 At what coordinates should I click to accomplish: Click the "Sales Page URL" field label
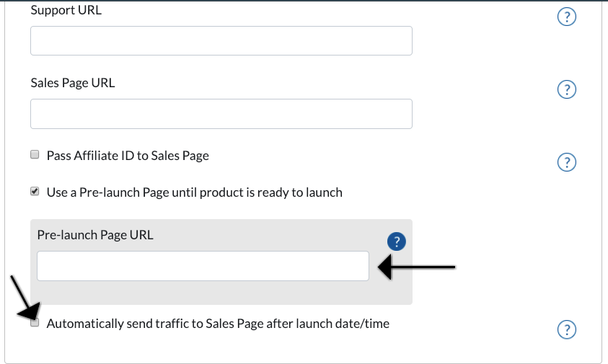tap(73, 83)
